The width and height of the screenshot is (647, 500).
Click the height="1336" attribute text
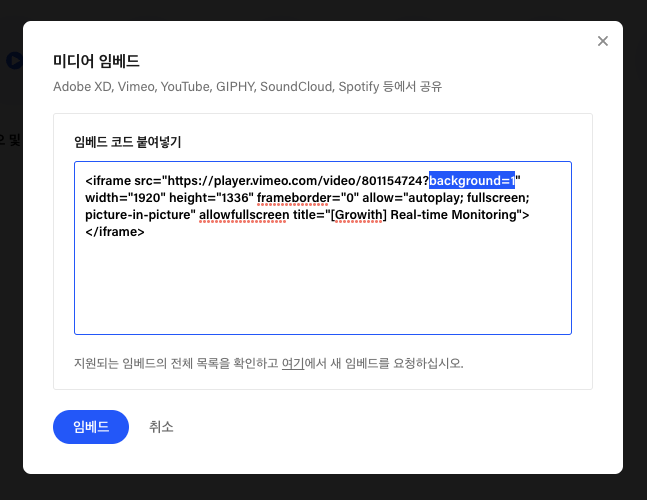point(211,198)
